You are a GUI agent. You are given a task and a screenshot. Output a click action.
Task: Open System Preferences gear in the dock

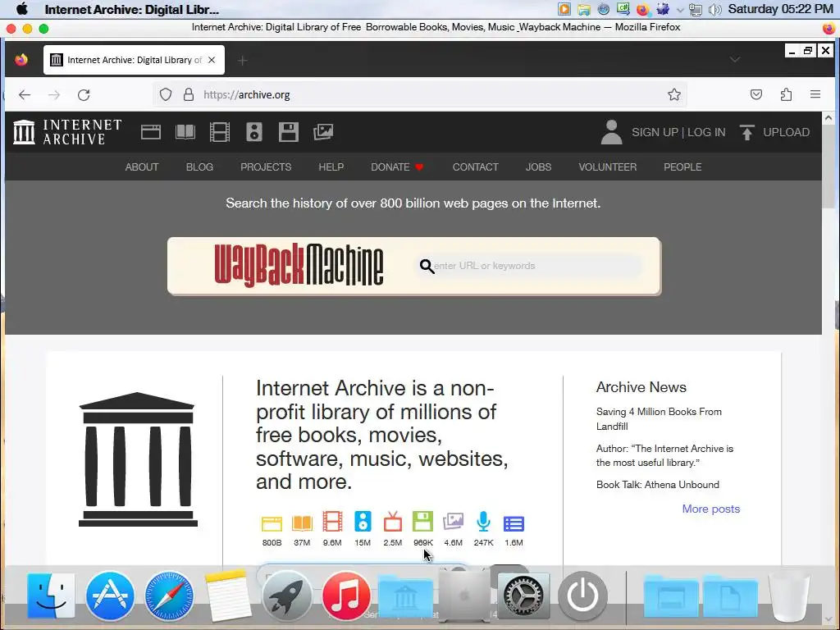pyautogui.click(x=523, y=596)
